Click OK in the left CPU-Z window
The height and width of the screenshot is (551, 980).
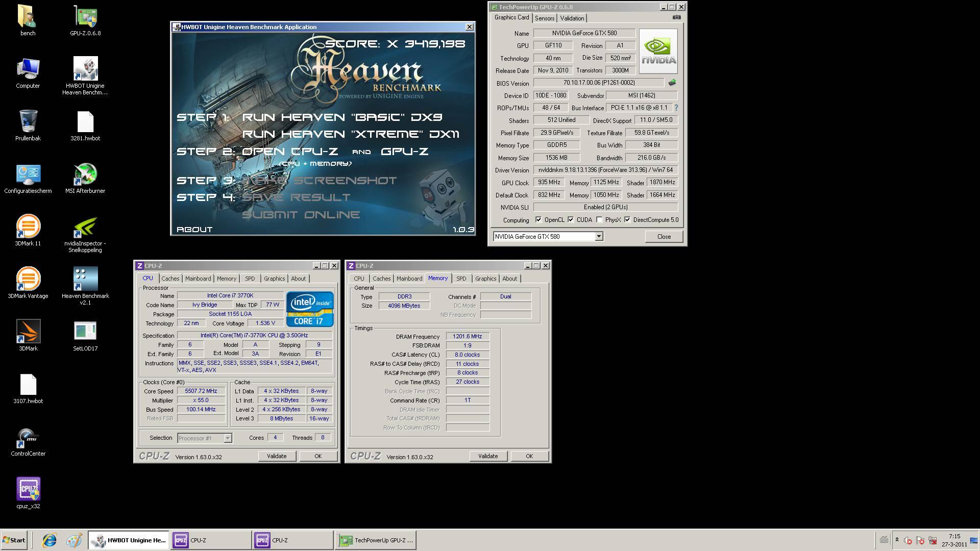click(x=318, y=456)
